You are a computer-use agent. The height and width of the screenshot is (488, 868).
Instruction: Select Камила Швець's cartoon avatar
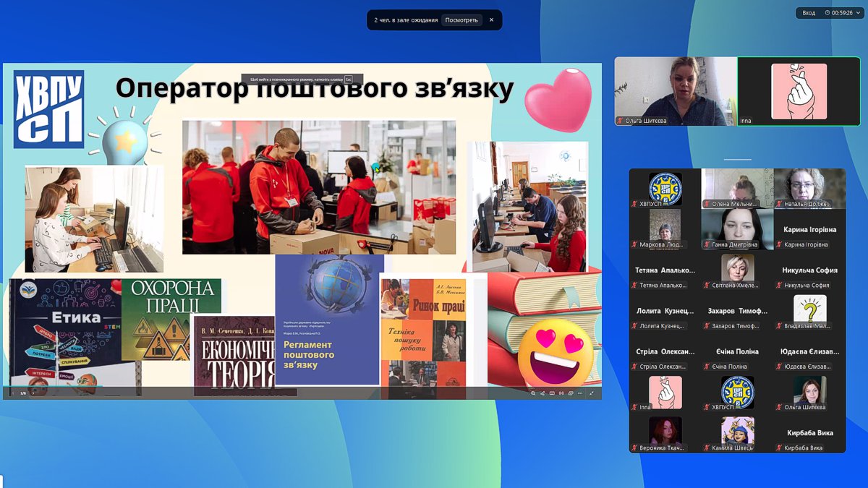(x=738, y=430)
